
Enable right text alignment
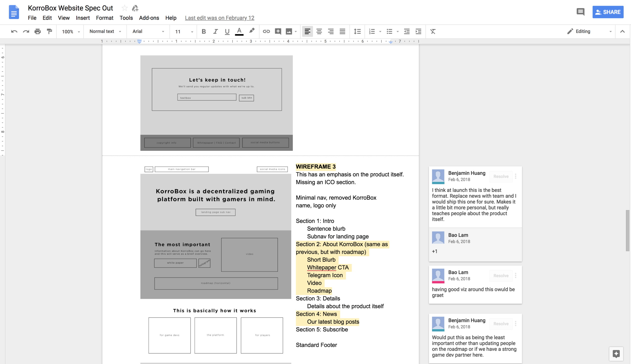331,32
